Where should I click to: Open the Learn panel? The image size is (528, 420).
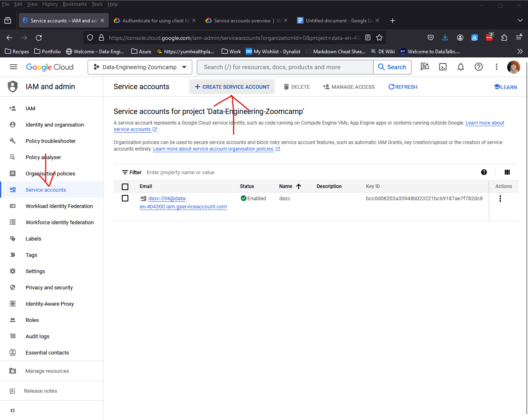(x=506, y=87)
